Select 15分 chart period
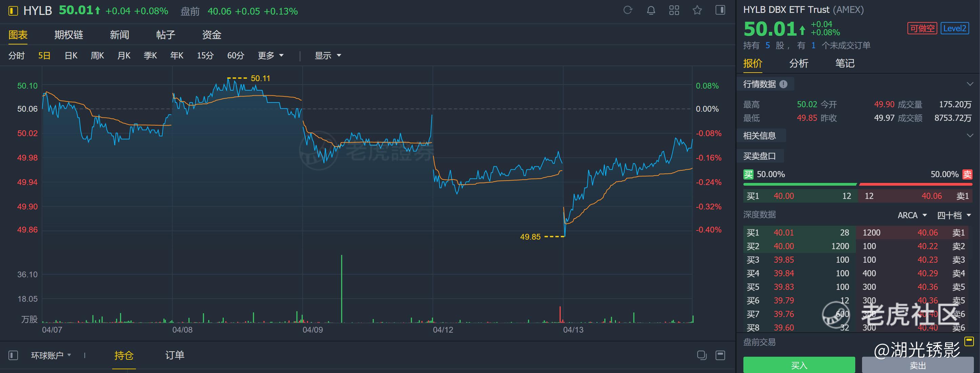 205,56
